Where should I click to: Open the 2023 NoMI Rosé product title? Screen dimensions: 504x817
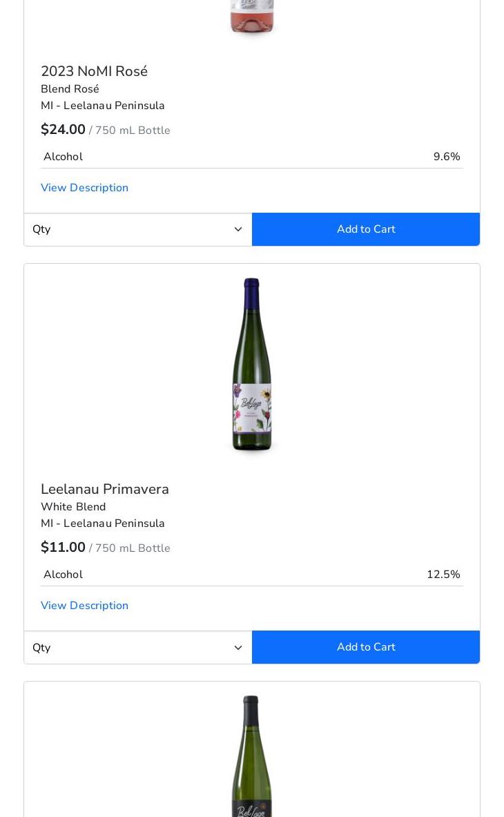pyautogui.click(x=94, y=71)
